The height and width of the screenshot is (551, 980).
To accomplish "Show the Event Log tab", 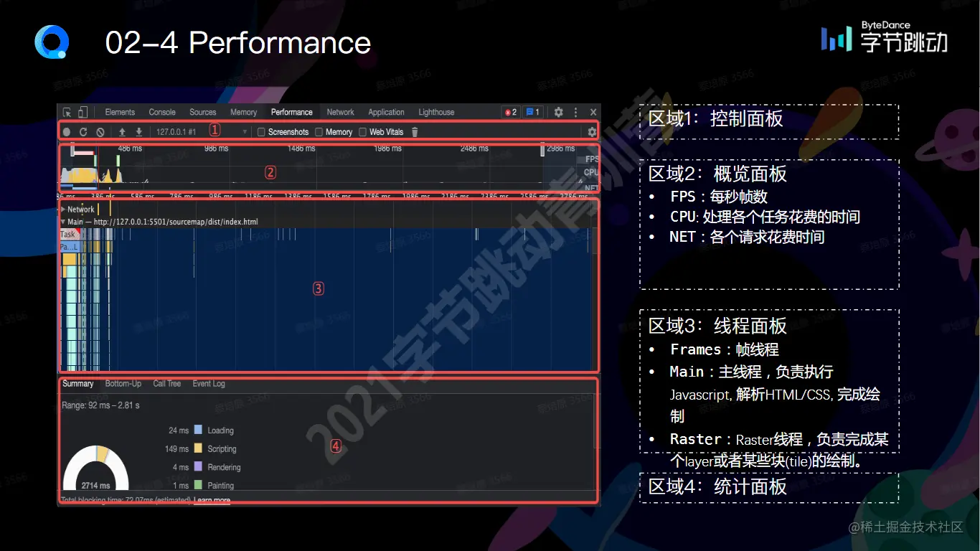I will click(209, 384).
